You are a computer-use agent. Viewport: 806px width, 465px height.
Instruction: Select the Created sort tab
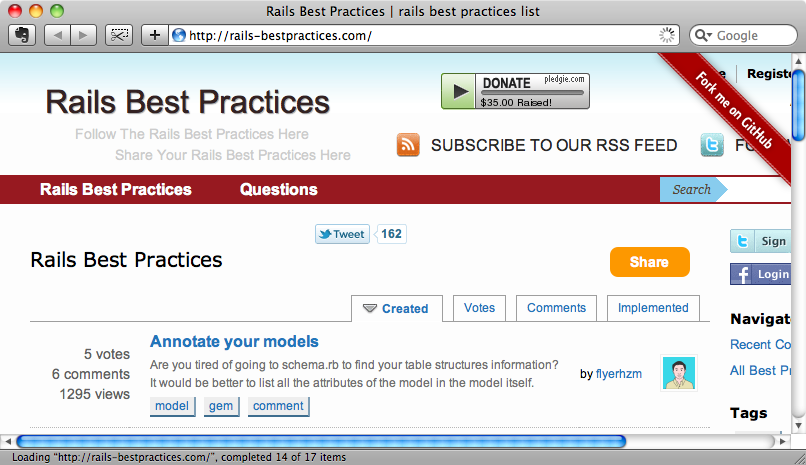point(397,308)
